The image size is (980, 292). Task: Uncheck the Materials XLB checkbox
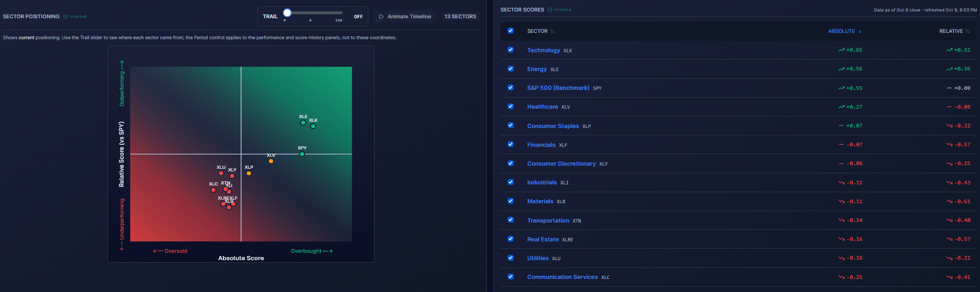click(510, 201)
